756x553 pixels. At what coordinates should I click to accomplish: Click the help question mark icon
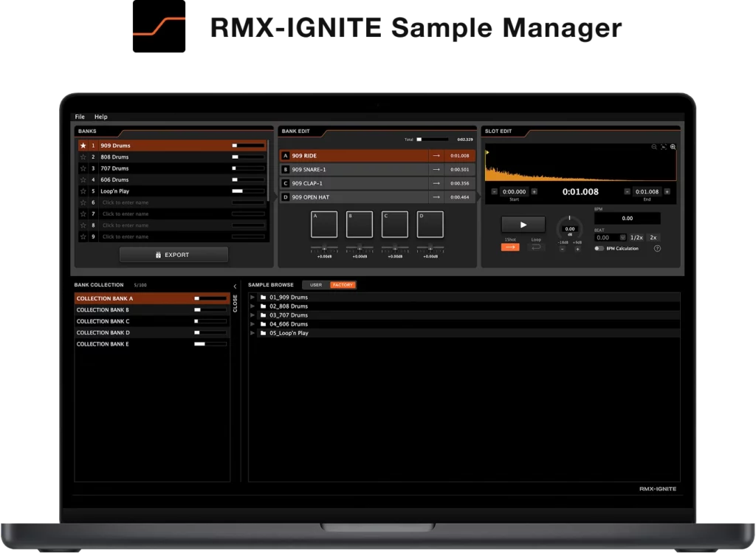coord(657,249)
